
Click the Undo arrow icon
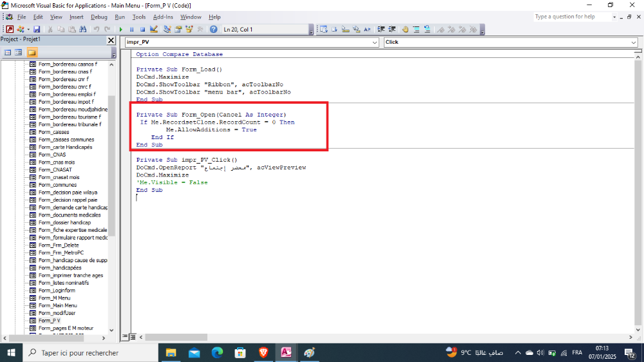pos(97,29)
